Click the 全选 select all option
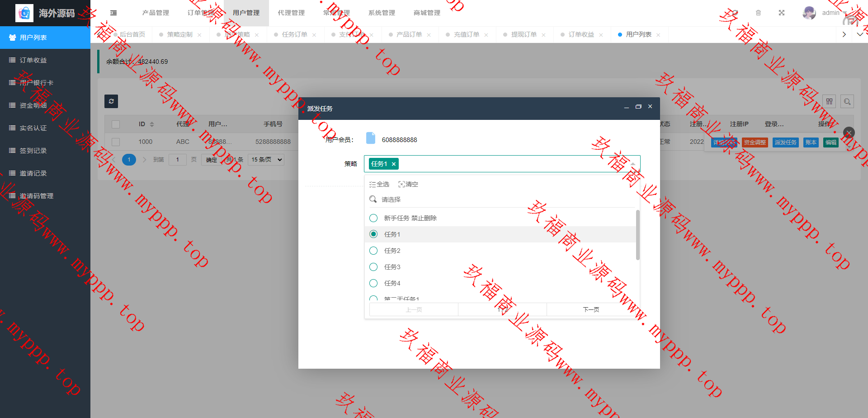The width and height of the screenshot is (868, 418). coord(379,185)
